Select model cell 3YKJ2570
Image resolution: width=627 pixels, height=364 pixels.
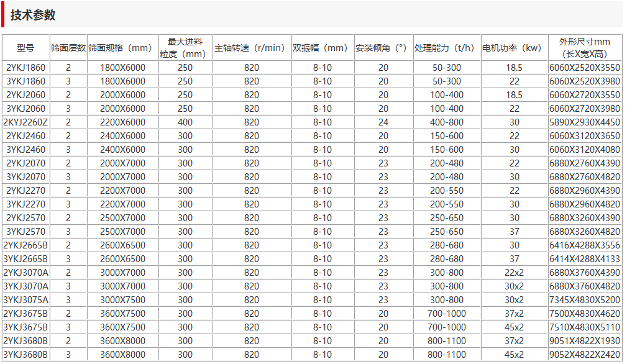[x=25, y=231]
